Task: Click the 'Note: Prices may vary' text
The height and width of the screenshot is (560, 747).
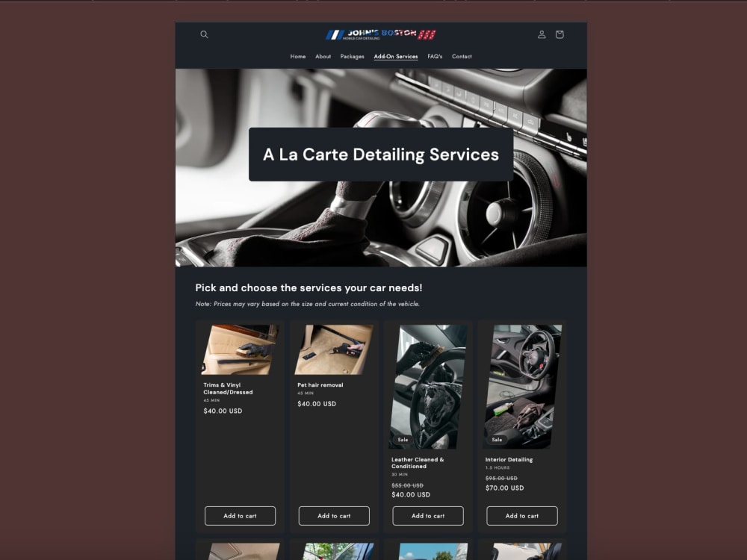Action: coord(307,304)
